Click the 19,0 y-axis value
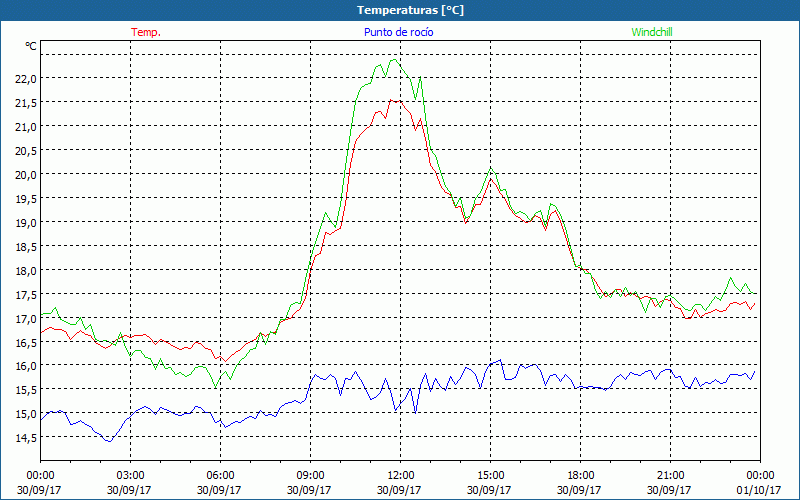Image resolution: width=800 pixels, height=500 pixels. point(26,222)
